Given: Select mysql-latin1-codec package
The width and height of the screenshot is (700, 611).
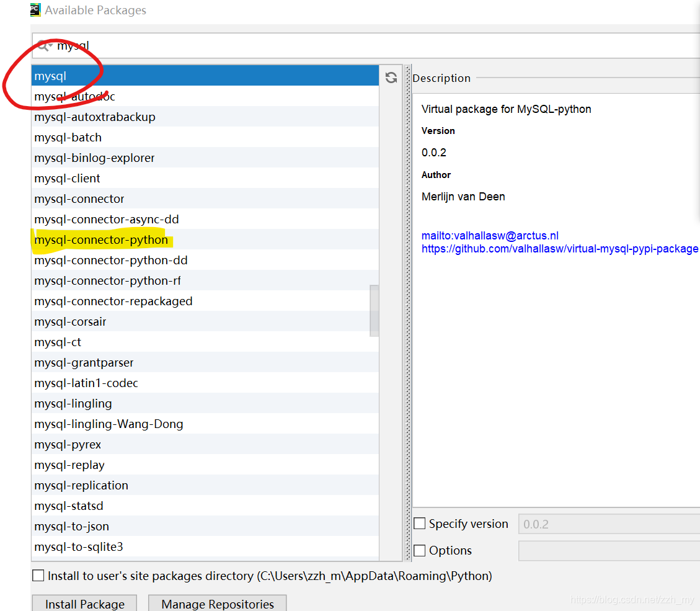Looking at the screenshot, I should (205, 383).
